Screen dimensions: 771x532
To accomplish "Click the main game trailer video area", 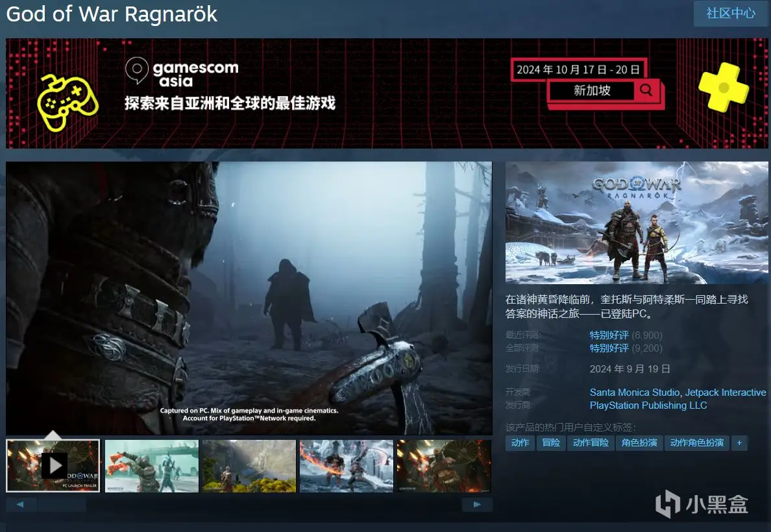I will 249,298.
